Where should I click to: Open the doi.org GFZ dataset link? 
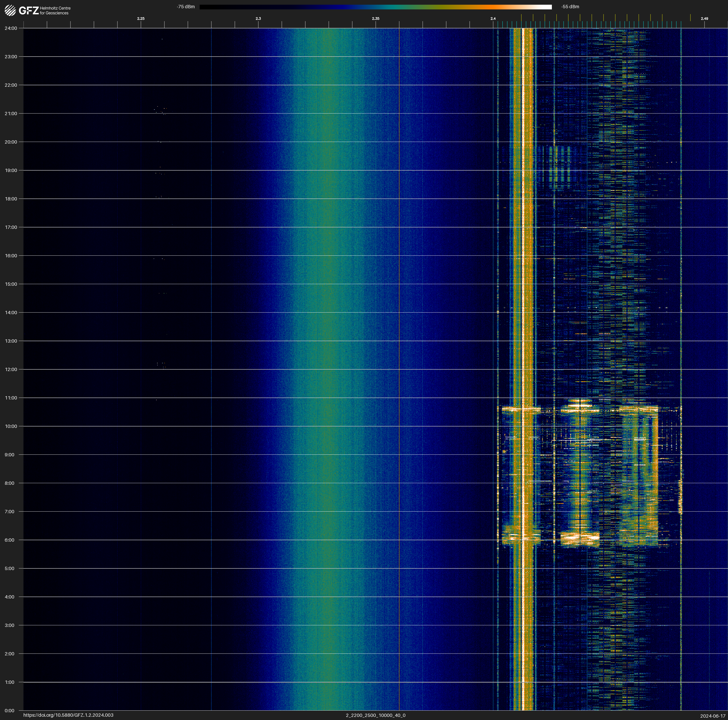[x=68, y=715]
